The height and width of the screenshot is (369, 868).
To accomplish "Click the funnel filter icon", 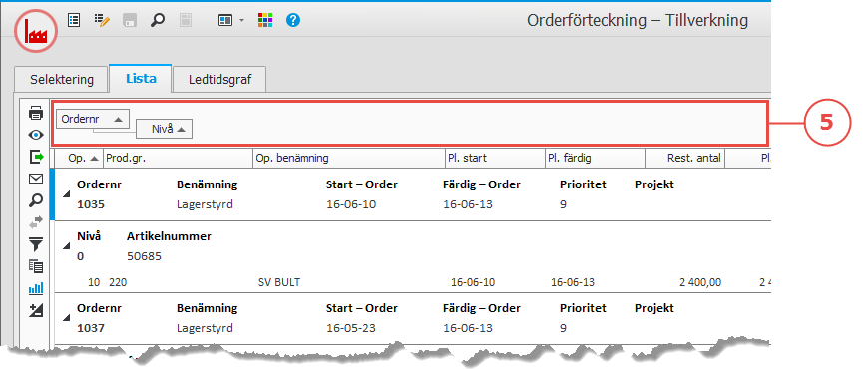I will click(x=36, y=244).
